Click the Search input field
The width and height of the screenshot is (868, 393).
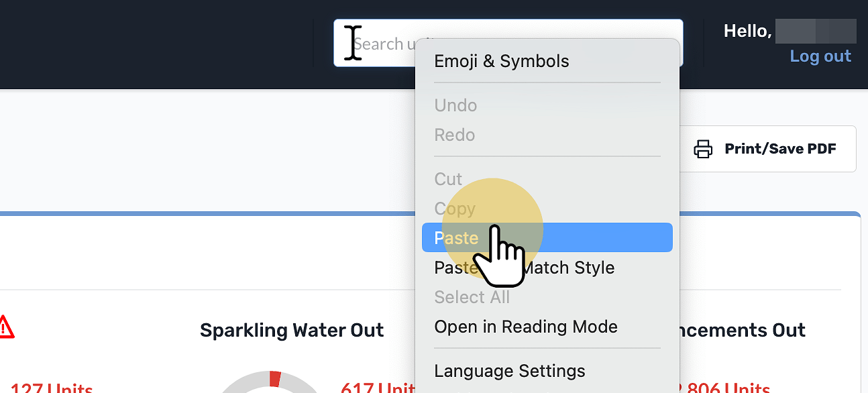[508, 44]
